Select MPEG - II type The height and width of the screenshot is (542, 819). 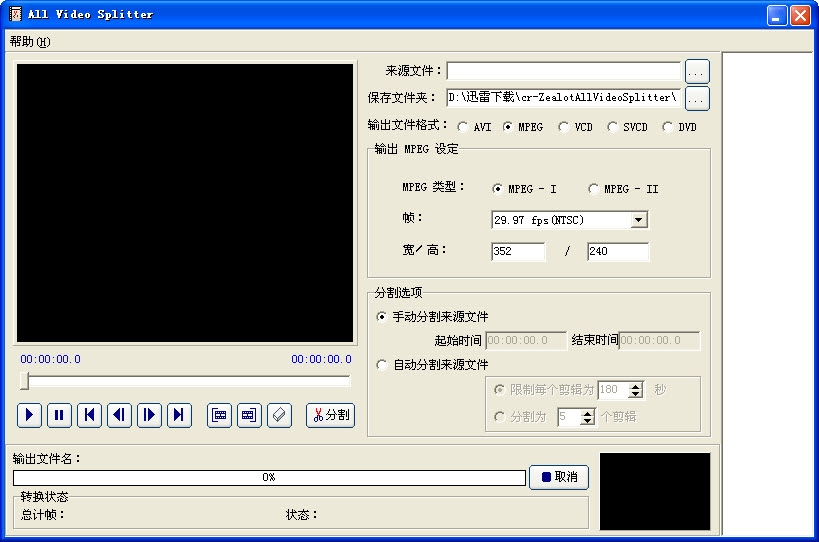tap(594, 189)
